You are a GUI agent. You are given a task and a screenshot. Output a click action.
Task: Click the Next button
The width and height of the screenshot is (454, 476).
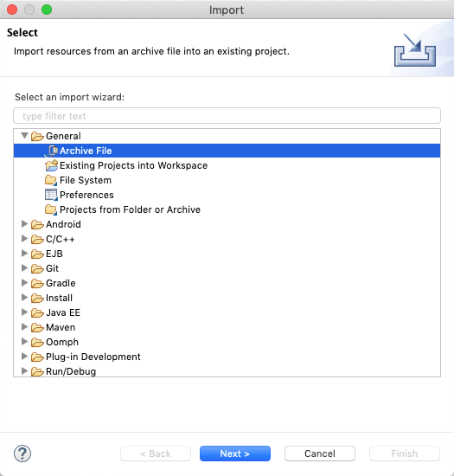[x=235, y=453]
